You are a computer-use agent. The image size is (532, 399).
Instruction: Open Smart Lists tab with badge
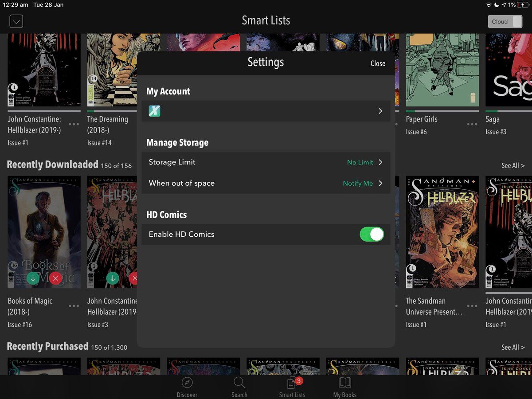[x=292, y=384]
